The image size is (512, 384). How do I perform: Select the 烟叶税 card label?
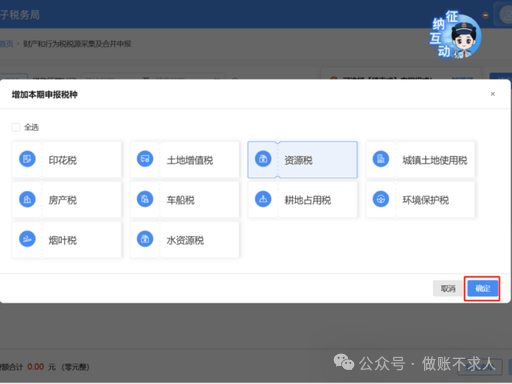[63, 240]
